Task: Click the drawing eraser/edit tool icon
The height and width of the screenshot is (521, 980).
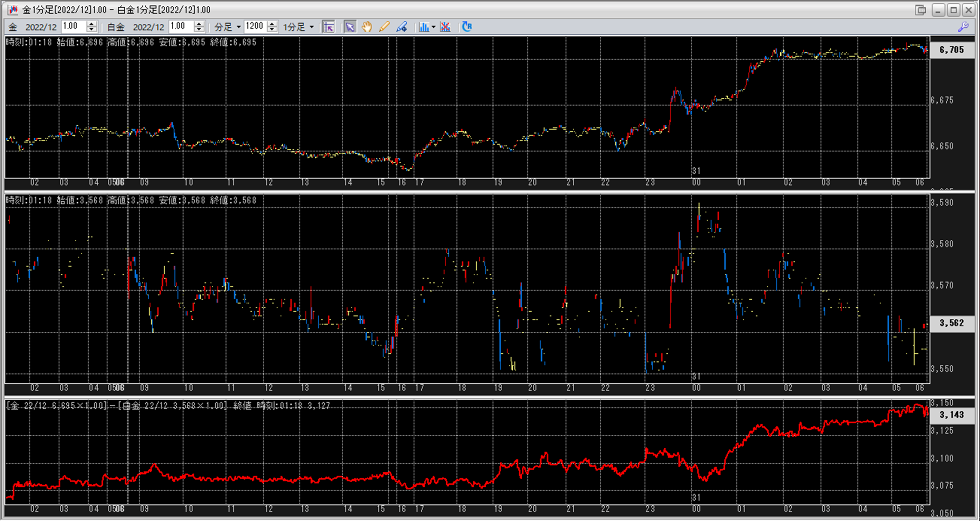Action: 401,27
